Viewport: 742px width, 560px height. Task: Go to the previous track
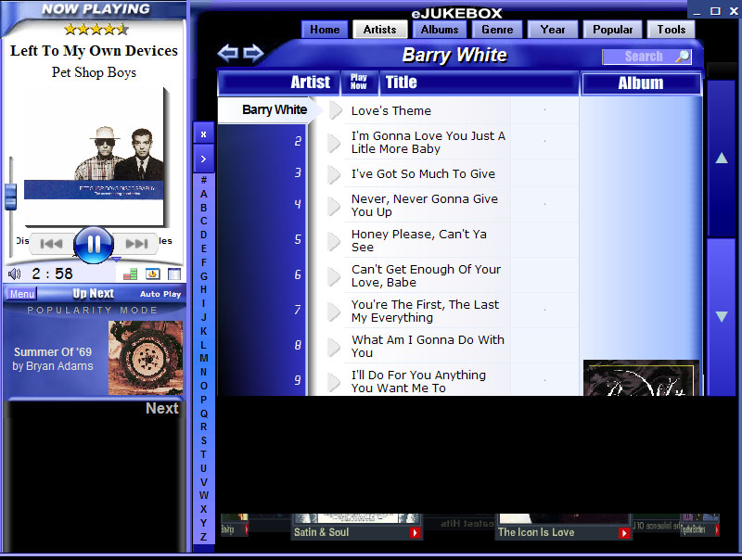[x=52, y=244]
